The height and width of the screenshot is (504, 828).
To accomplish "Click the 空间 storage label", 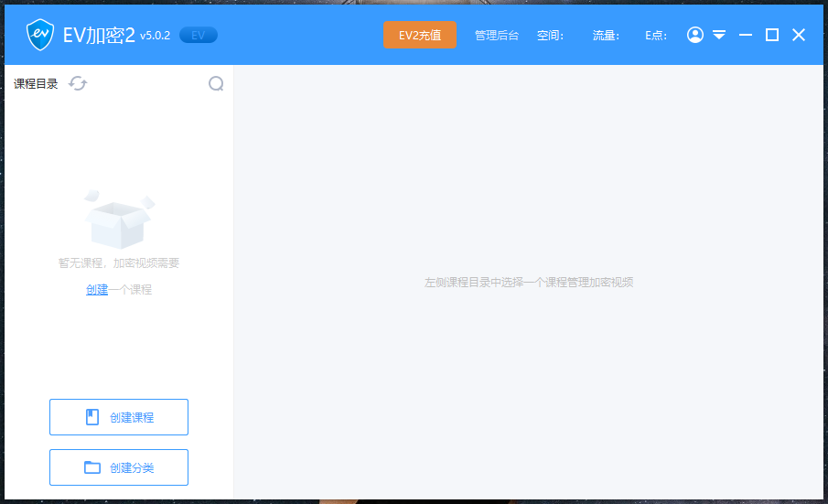I will tap(550, 36).
